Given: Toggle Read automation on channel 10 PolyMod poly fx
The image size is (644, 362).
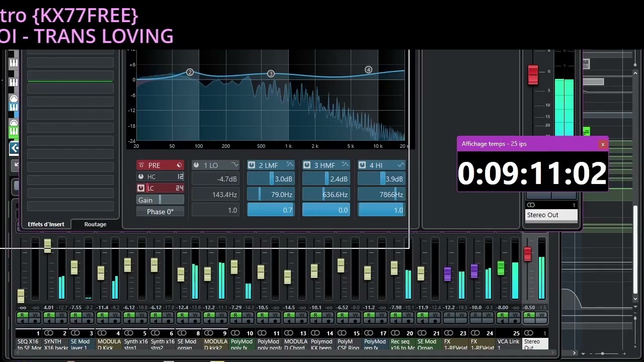Looking at the screenshot, I should coord(235,315).
